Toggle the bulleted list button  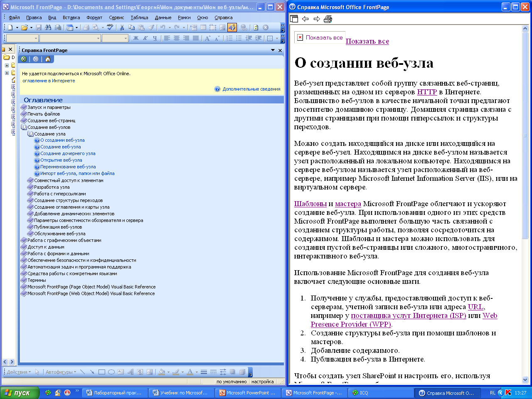coord(239,38)
